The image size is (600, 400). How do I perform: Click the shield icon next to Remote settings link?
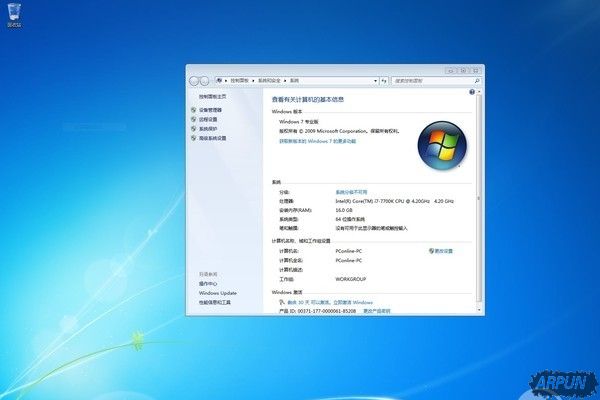194,119
